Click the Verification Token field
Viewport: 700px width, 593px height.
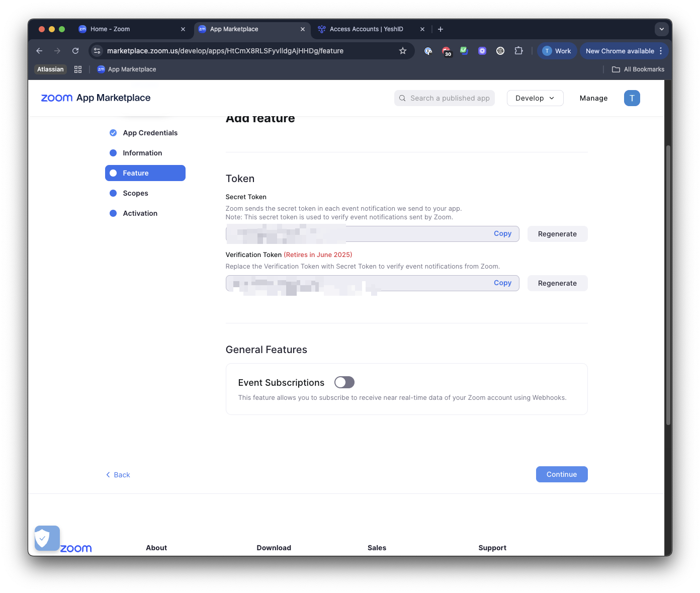pyautogui.click(x=372, y=283)
